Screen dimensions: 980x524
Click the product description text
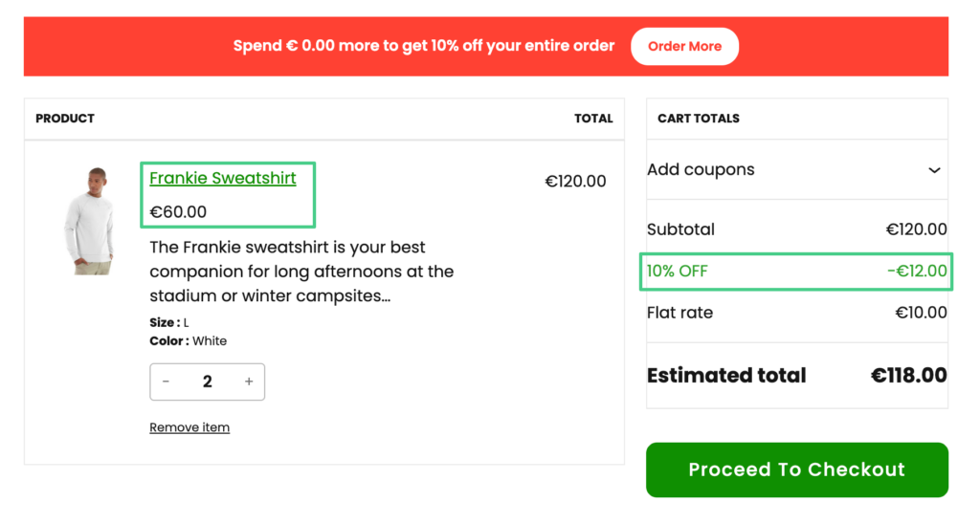[301, 272]
